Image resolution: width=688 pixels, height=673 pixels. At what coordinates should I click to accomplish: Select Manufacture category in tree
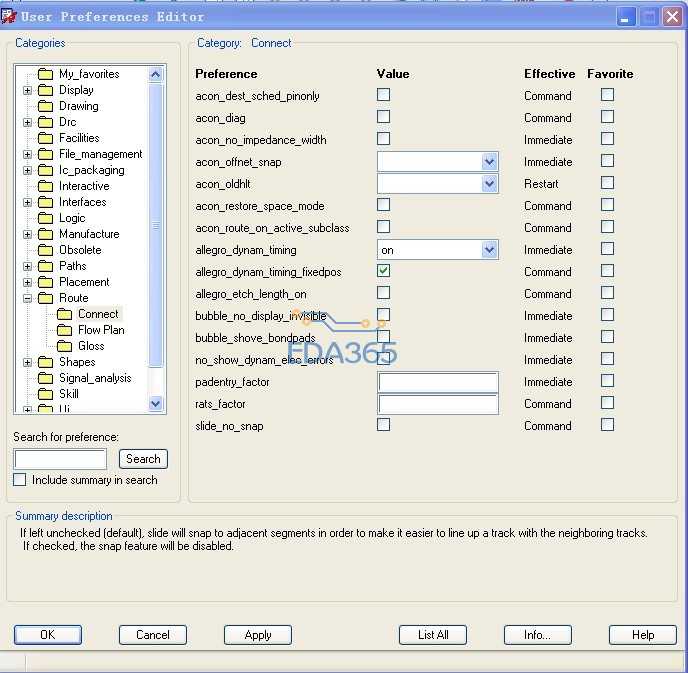tap(89, 234)
